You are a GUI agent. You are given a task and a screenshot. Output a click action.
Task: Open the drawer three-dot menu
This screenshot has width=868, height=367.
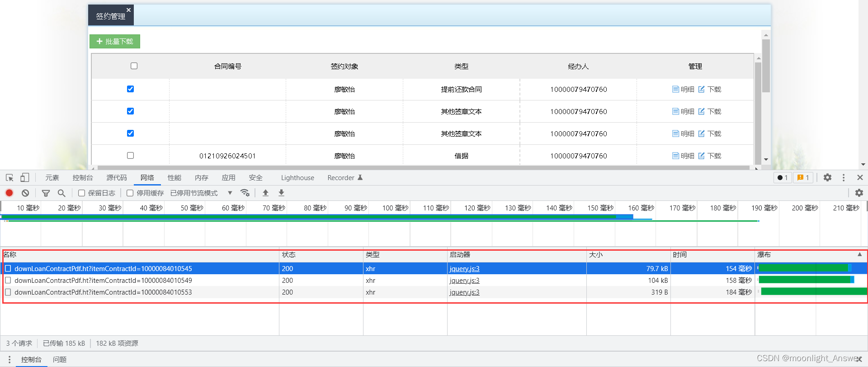[x=9, y=359]
